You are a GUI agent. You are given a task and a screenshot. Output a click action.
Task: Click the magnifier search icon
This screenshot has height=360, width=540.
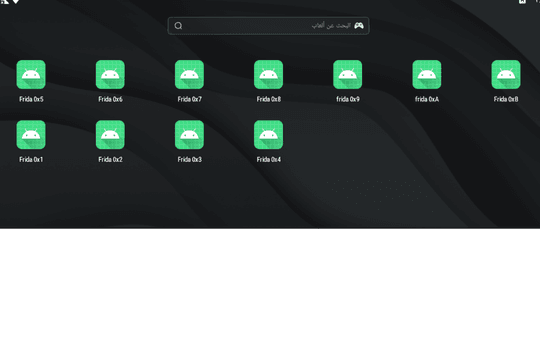tap(178, 26)
